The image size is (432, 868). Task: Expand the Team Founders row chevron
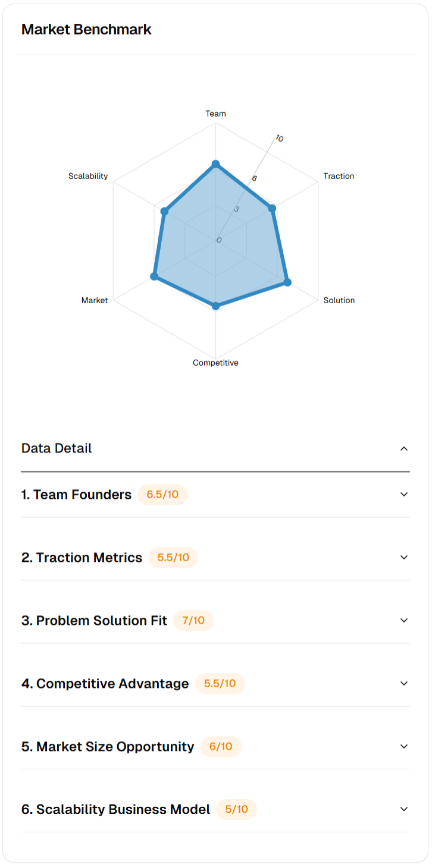click(x=404, y=494)
